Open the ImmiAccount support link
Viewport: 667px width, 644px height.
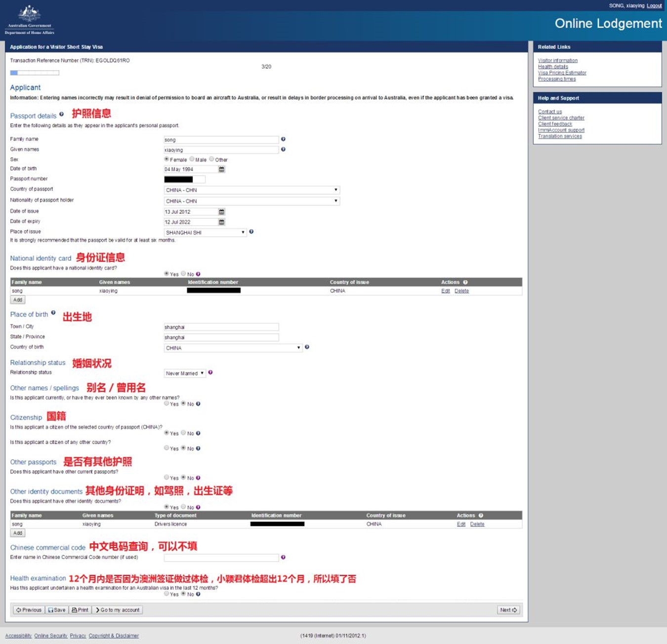(561, 130)
